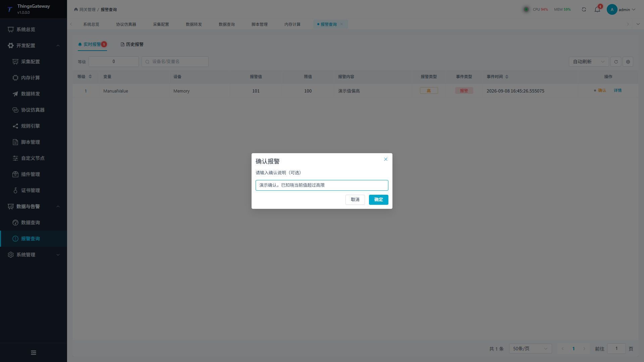
Task: Open the 自动刷新 dropdown
Action: pyautogui.click(x=589, y=62)
